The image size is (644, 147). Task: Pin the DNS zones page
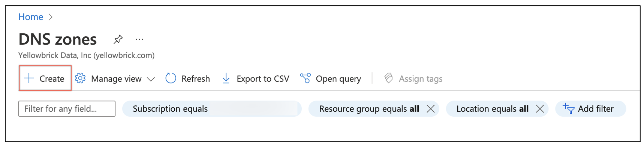click(x=118, y=39)
